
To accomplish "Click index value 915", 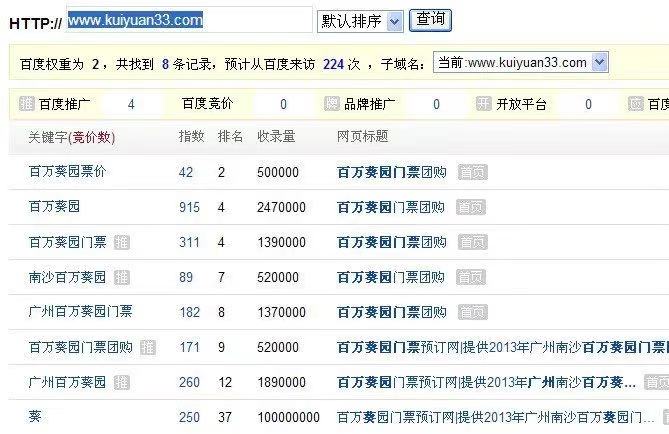I will (x=189, y=207).
